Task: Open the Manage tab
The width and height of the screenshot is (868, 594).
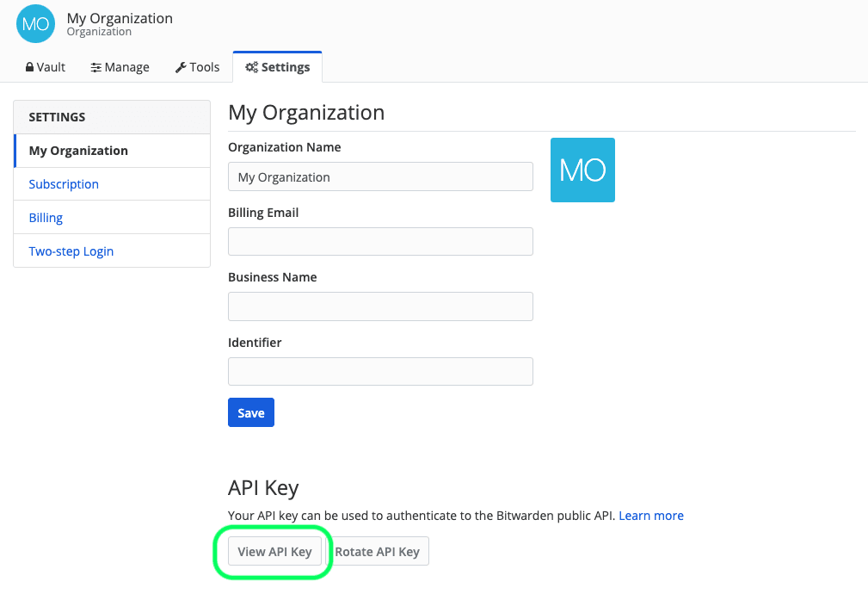Action: click(120, 67)
